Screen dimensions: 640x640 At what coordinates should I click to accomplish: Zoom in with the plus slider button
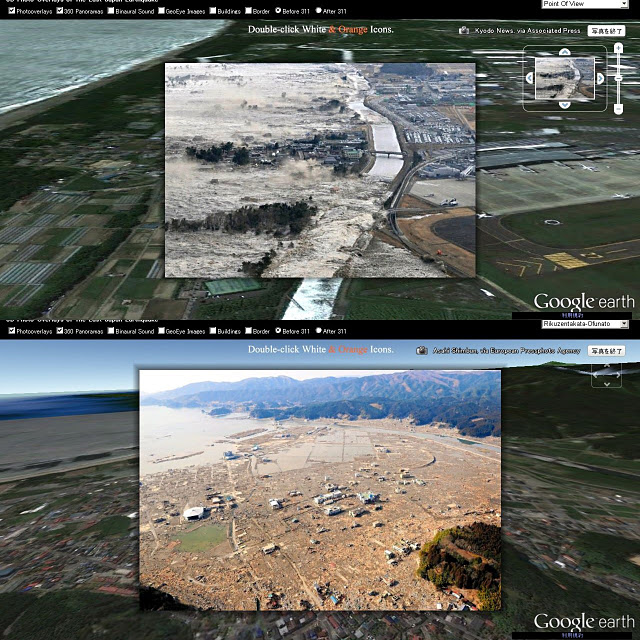619,48
